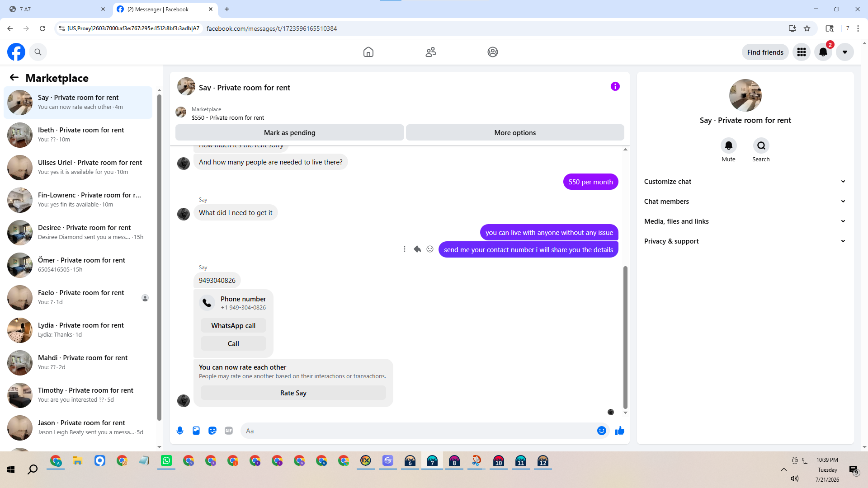Viewport: 868px width, 488px height.
Task: Open Timothy · Private room for rent chat
Action: point(78,395)
